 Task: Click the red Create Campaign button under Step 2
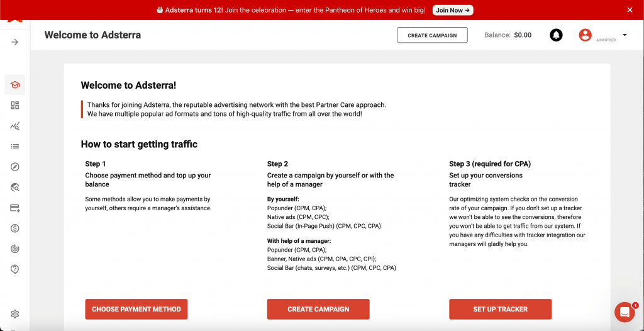point(318,309)
